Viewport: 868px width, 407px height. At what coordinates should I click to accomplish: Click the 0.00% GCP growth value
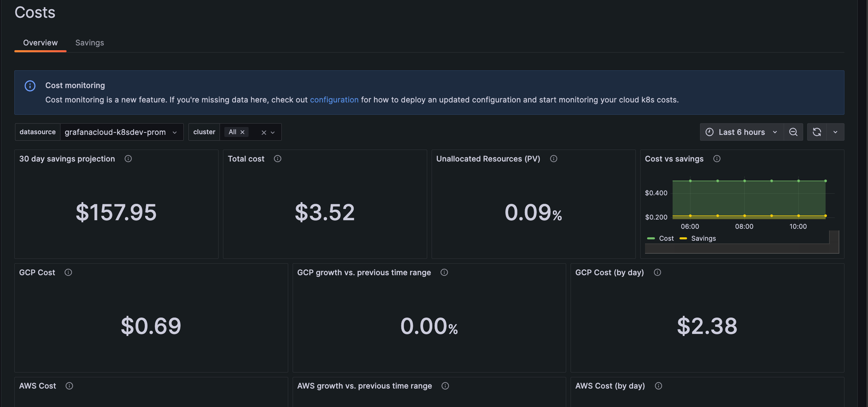pos(429,326)
